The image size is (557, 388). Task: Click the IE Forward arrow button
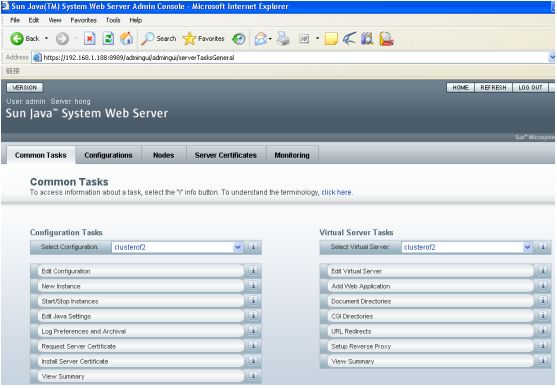tap(63, 38)
